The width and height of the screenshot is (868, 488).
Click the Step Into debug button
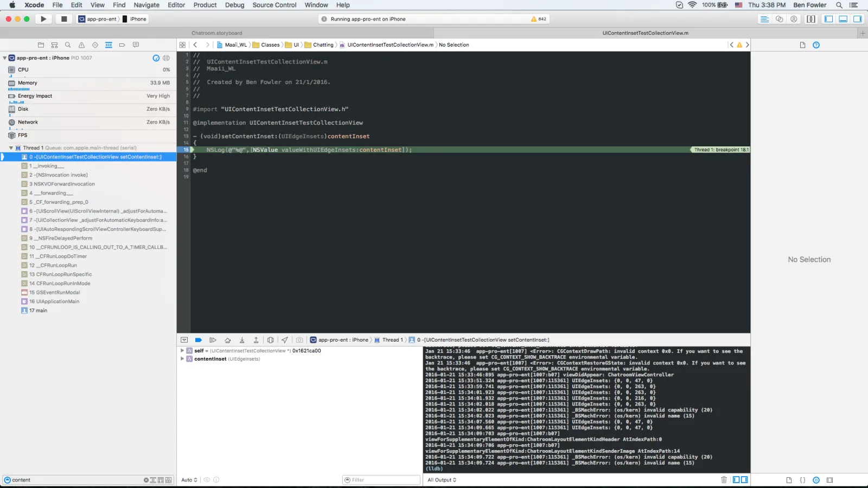242,340
